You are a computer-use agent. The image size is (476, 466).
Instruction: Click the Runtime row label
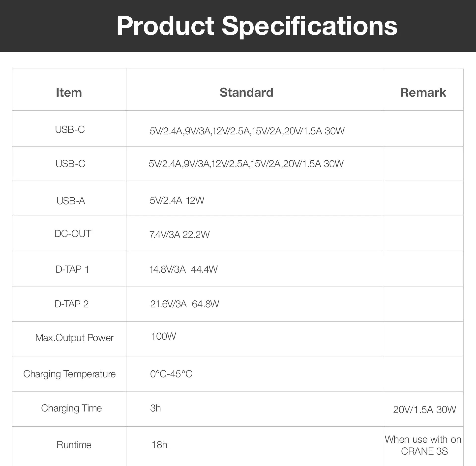coord(74,445)
